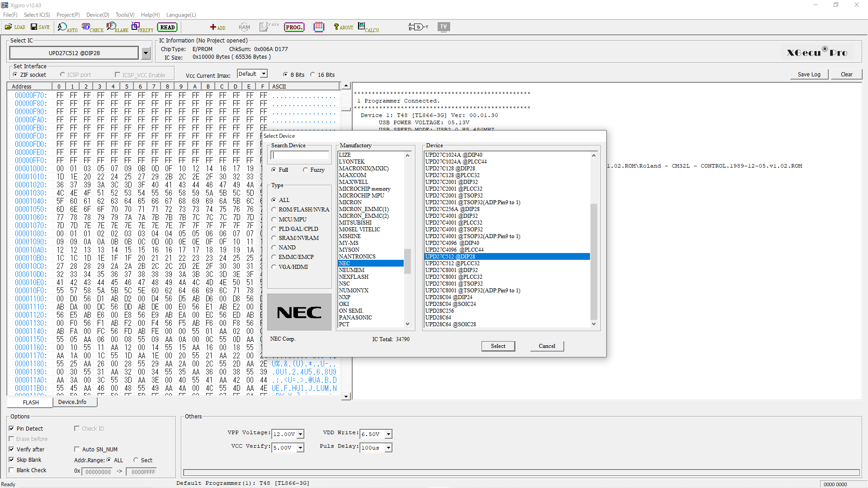Click the LOAD file toolbar icon
This screenshot has height=488, width=868.
click(x=15, y=27)
